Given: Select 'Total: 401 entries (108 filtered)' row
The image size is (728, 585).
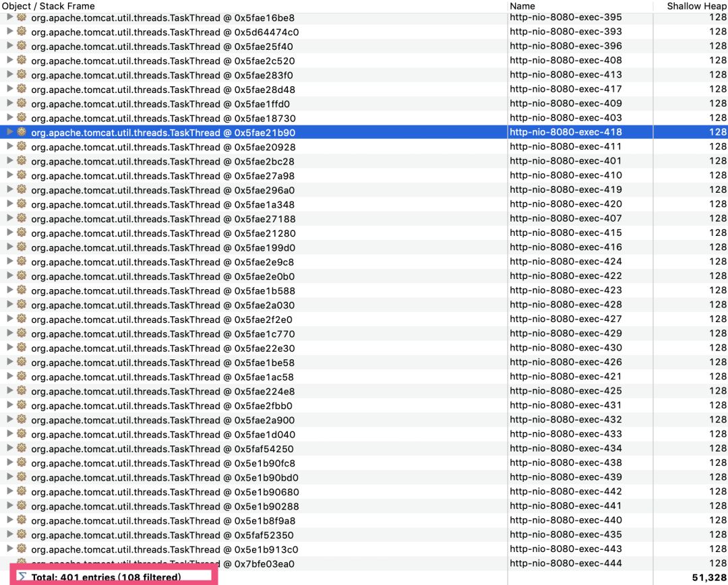Looking at the screenshot, I should 106,578.
